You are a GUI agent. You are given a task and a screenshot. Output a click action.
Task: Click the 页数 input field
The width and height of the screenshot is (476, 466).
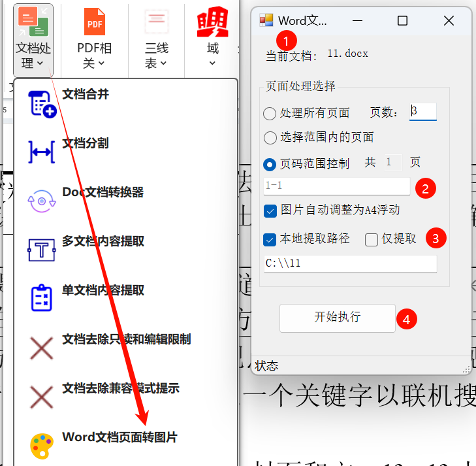click(423, 112)
